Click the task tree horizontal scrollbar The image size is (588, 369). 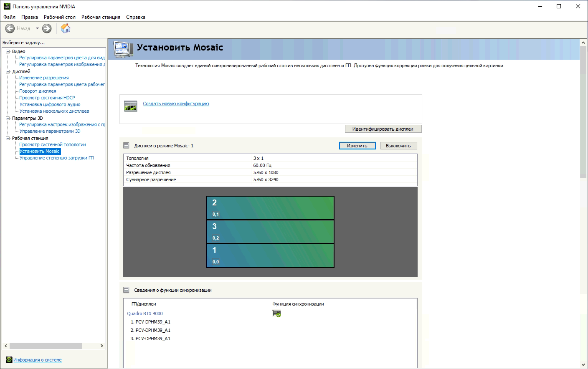(46, 346)
